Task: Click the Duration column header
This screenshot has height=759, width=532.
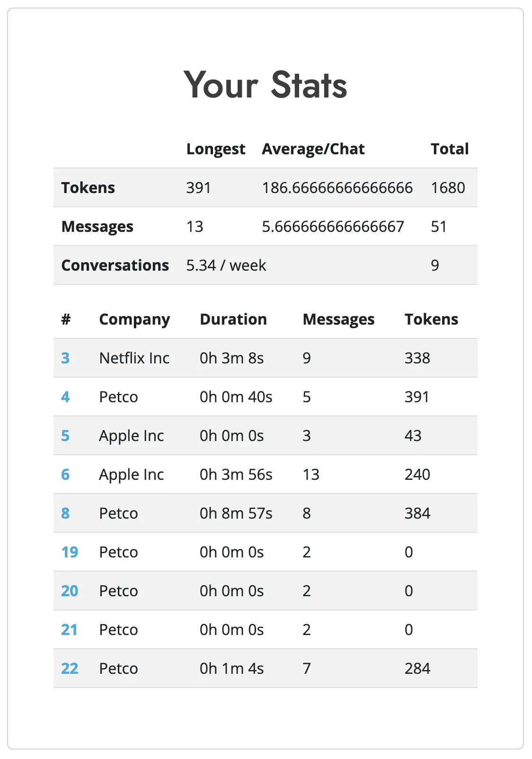Action: coord(233,319)
